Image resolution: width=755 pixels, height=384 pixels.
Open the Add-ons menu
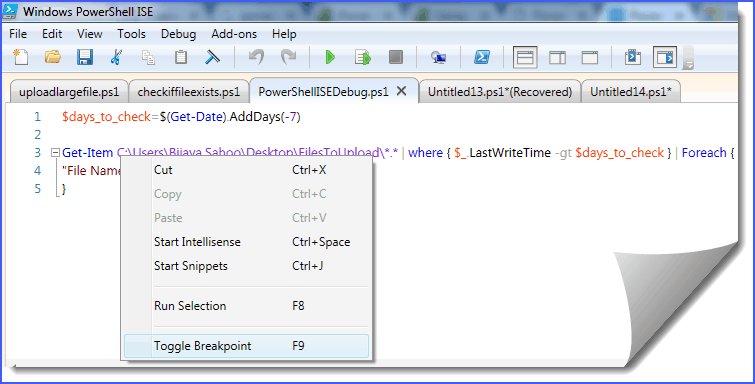[234, 34]
